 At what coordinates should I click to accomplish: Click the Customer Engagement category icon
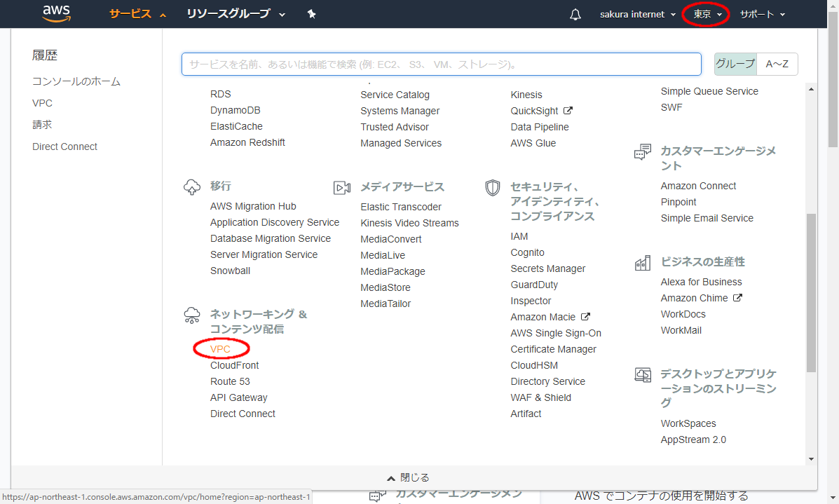coord(642,153)
